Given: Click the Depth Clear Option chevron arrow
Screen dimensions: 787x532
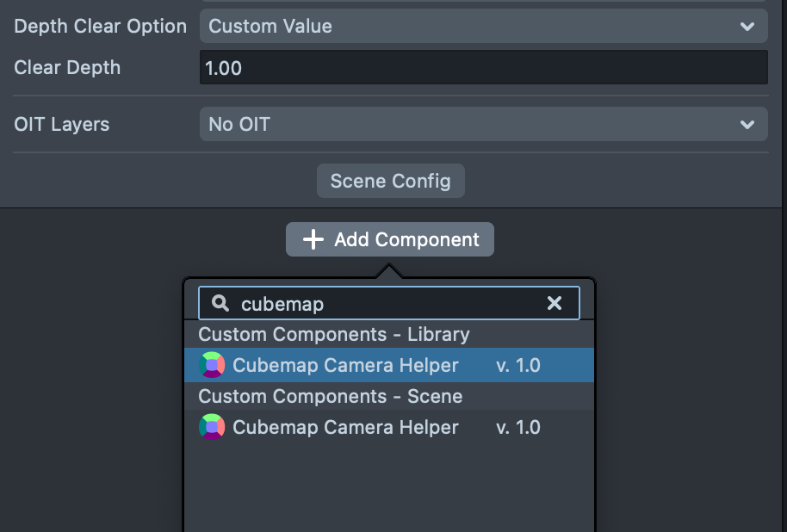Looking at the screenshot, I should point(747,27).
